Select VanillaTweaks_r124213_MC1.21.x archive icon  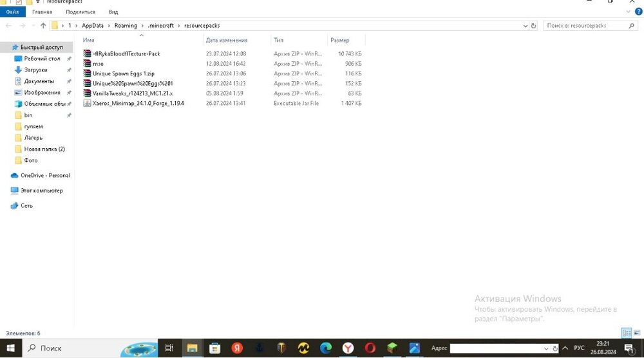(87, 93)
